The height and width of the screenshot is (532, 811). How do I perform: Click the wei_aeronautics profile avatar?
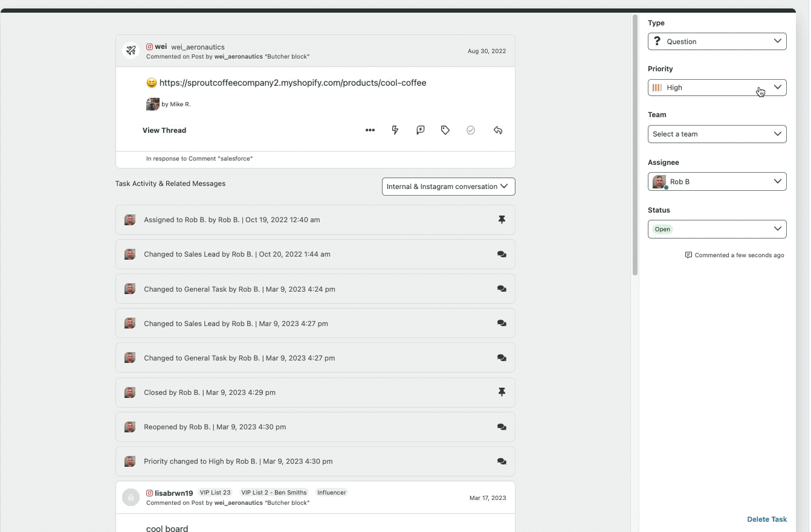pyautogui.click(x=131, y=51)
